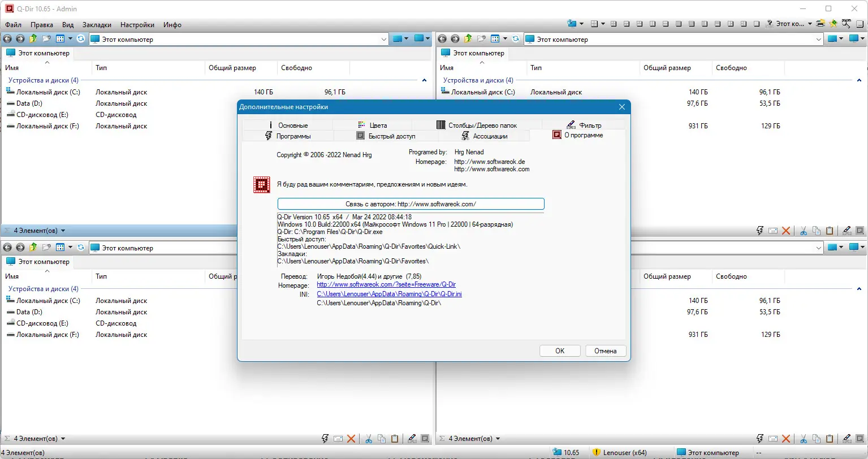Select 'Локальный диск (F:)' in bottom-left pane

(x=47, y=335)
